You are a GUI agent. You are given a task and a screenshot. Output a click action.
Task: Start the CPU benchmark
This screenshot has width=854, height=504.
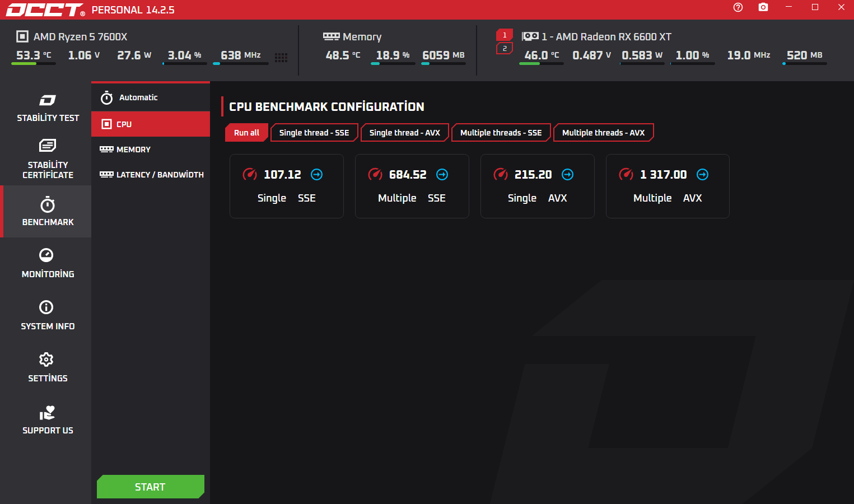click(151, 487)
